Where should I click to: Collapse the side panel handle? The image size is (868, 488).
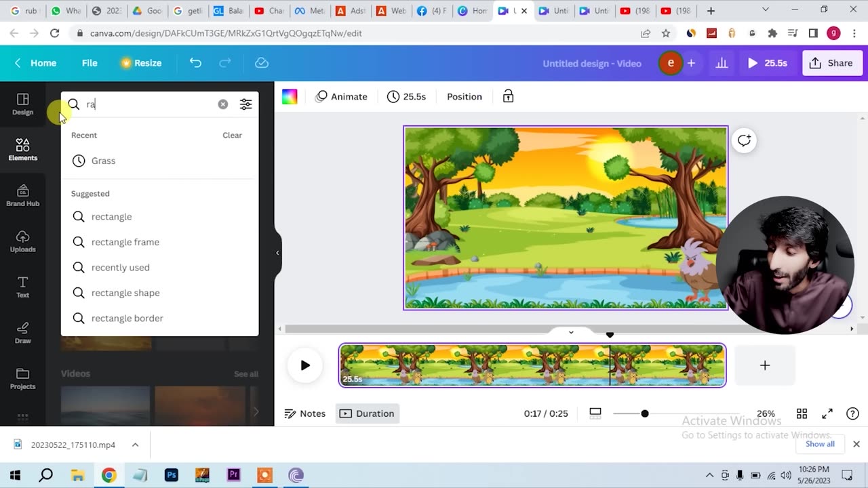(277, 253)
